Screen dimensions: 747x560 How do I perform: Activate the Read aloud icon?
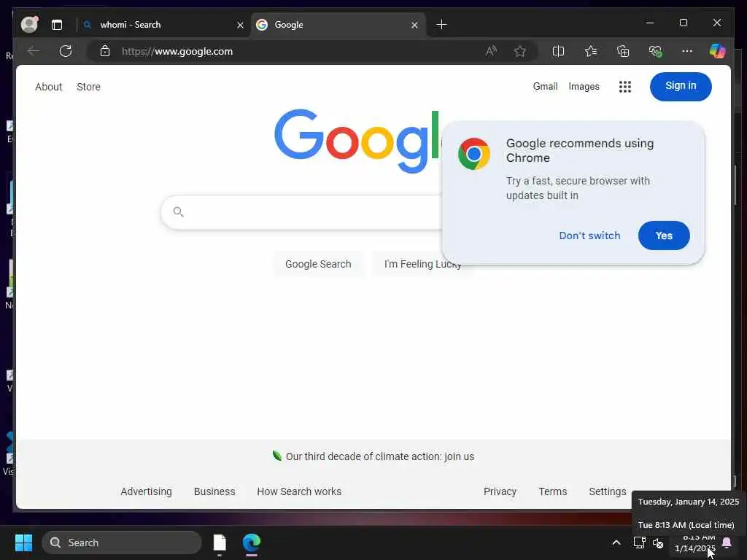point(491,51)
